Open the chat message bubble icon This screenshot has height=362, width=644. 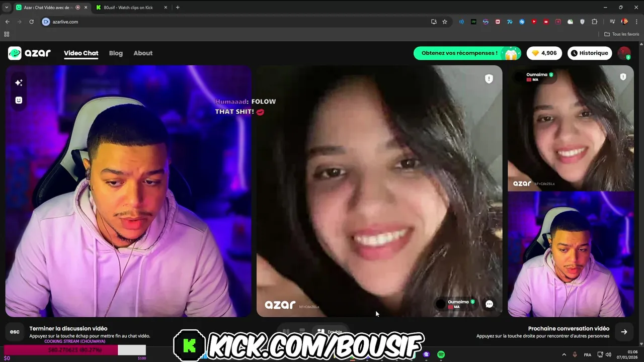[x=489, y=304]
